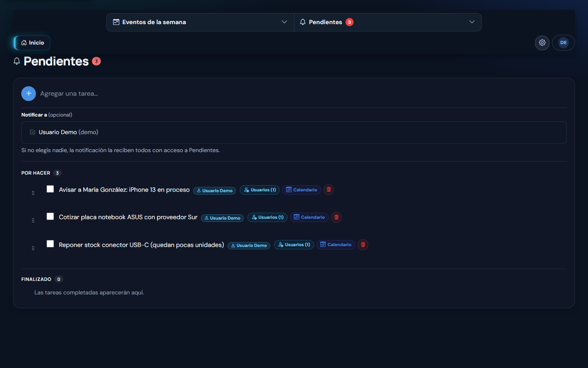Open settings with the gear icon
This screenshot has width=588, height=368.
pyautogui.click(x=542, y=43)
